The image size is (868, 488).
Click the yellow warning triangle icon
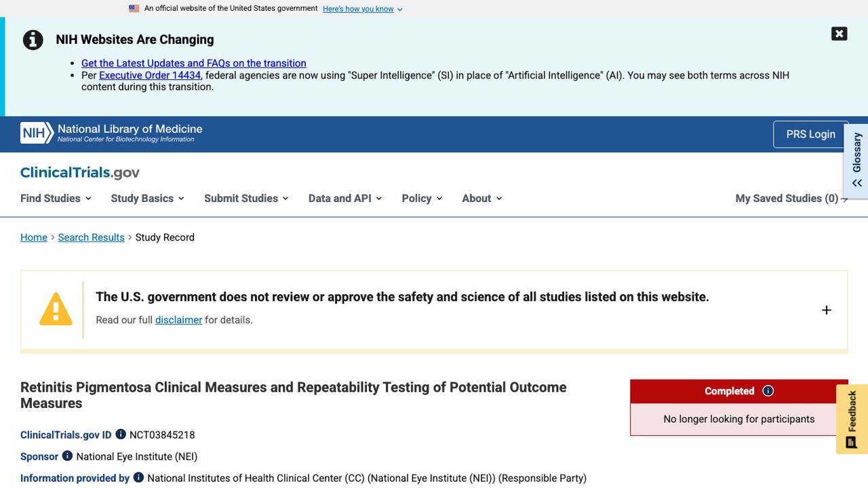click(56, 309)
